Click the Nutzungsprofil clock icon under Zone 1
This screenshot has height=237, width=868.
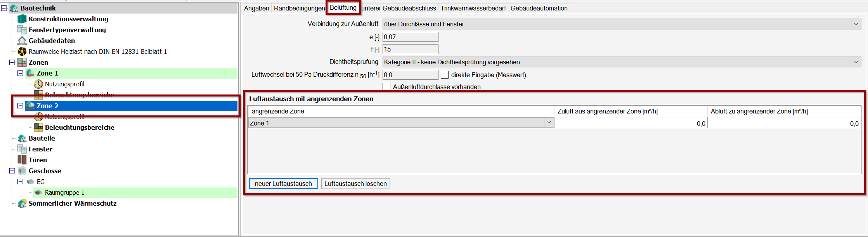(38, 84)
